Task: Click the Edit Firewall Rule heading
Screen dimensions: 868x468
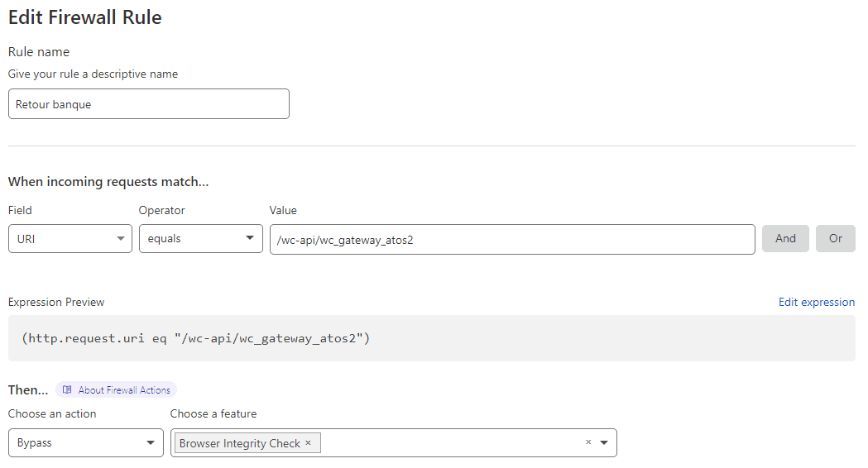Action: (x=84, y=17)
